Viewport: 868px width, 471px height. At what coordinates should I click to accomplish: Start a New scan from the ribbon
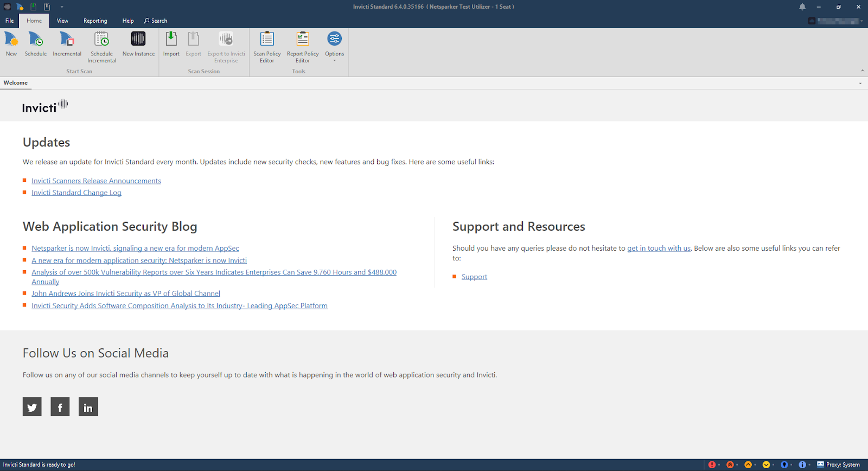(x=11, y=44)
